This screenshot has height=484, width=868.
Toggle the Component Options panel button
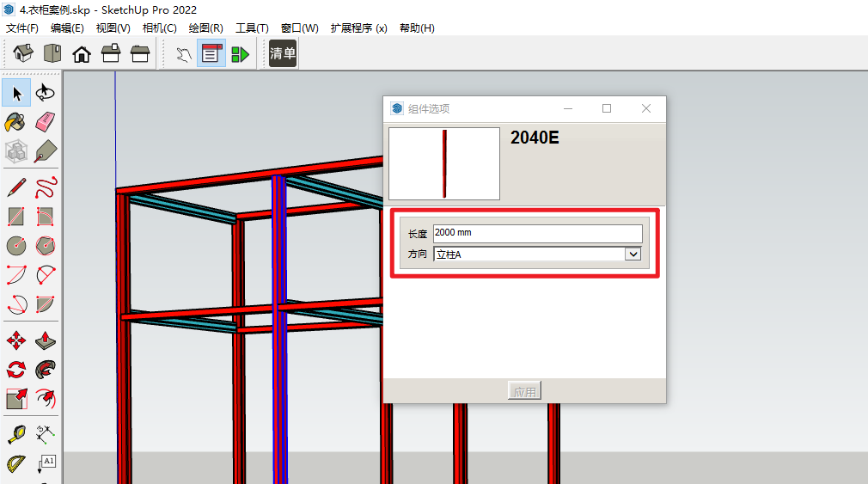(x=211, y=54)
